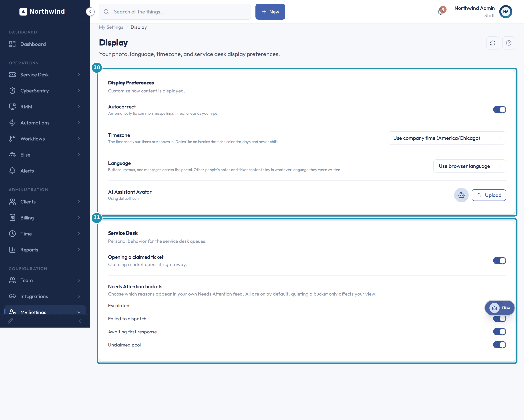Open the Integrations menu item
This screenshot has width=524, height=420.
click(x=45, y=296)
